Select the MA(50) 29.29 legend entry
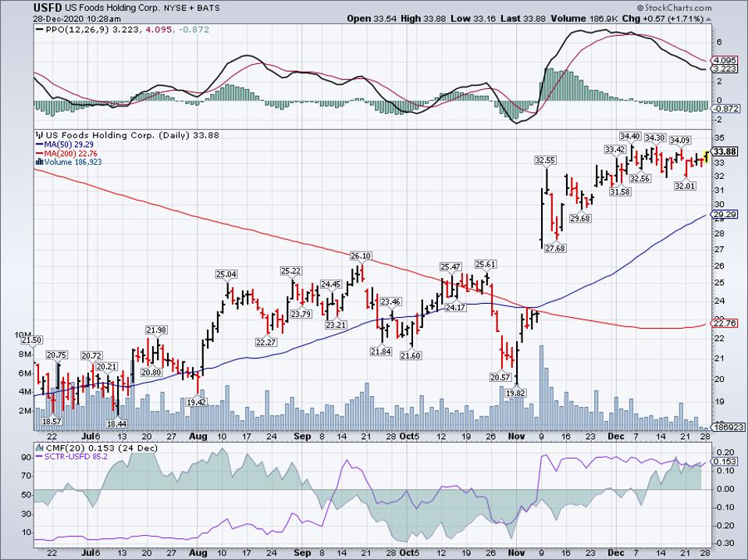748x560 pixels. pyautogui.click(x=64, y=144)
